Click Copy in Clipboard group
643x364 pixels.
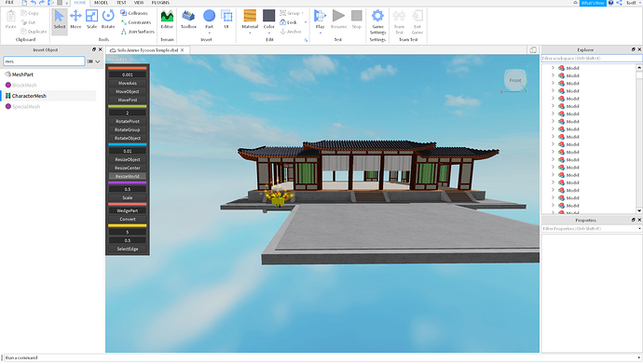coord(30,13)
